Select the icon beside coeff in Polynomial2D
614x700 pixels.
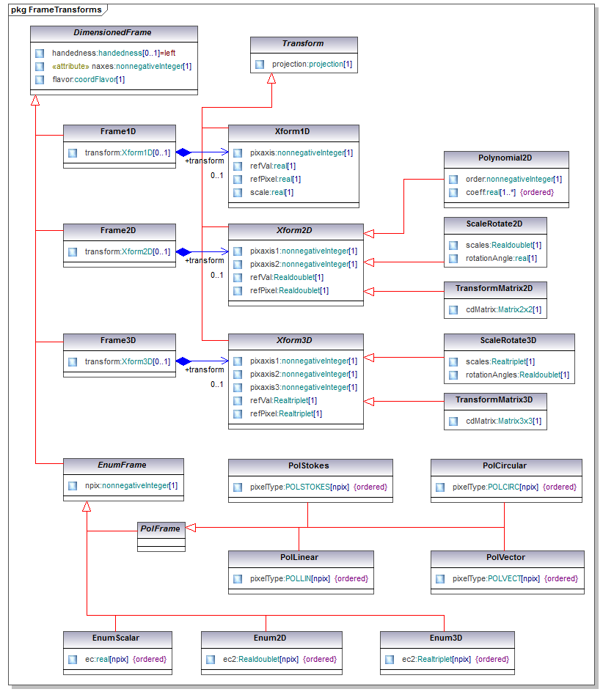(x=453, y=193)
